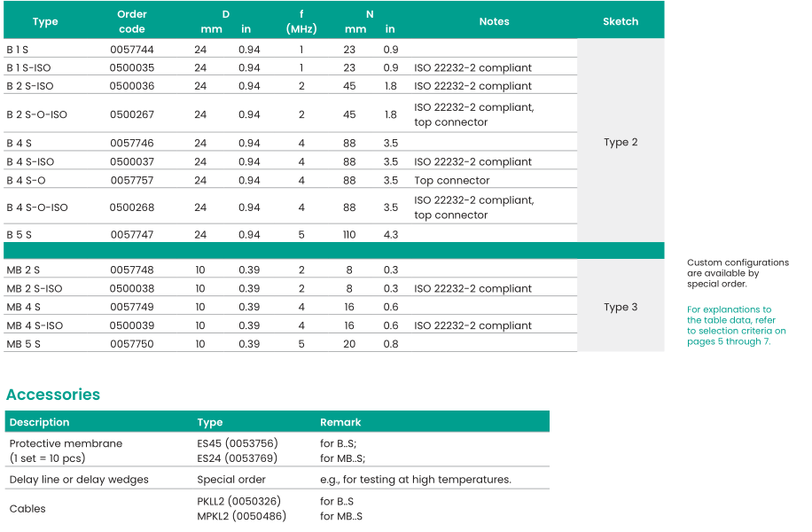The width and height of the screenshot is (812, 532).
Task: Click order code 0500268
Action: click(x=132, y=207)
